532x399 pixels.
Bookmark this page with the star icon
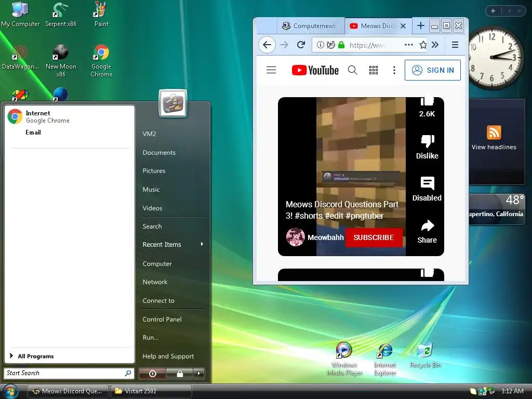point(423,45)
